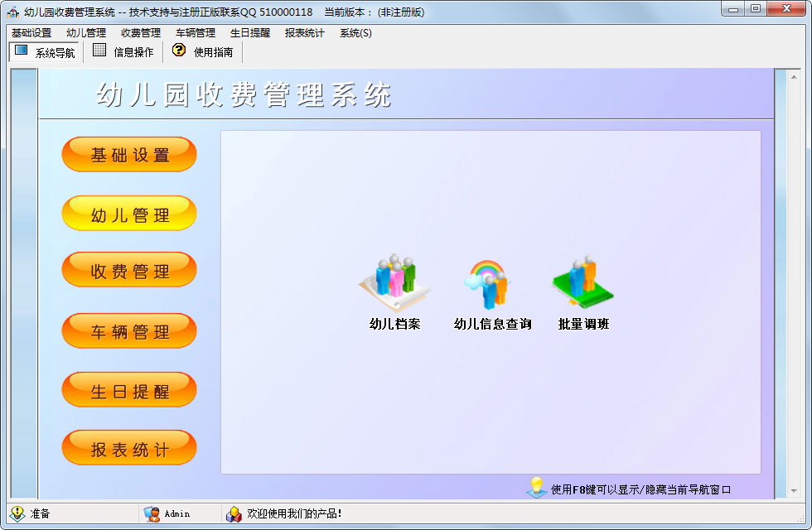Click the 欢迎使用我们的产品! status text
The height and width of the screenshot is (530, 812).
pyautogui.click(x=294, y=513)
